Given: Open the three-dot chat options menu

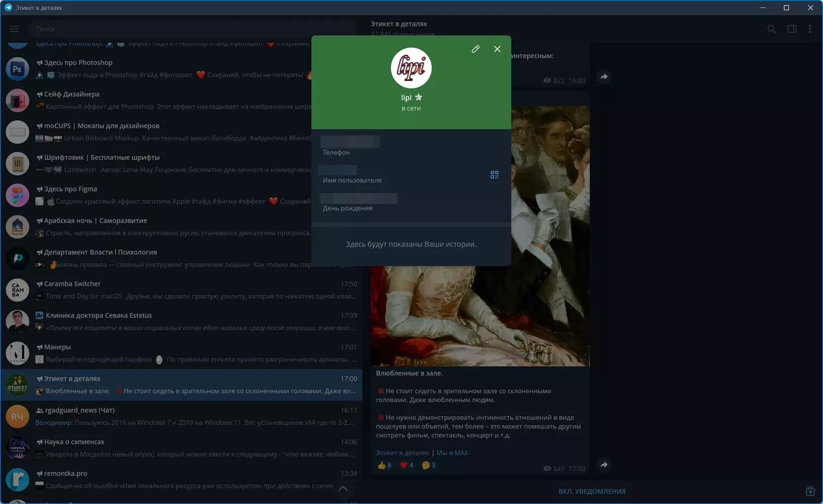Looking at the screenshot, I should pos(810,29).
